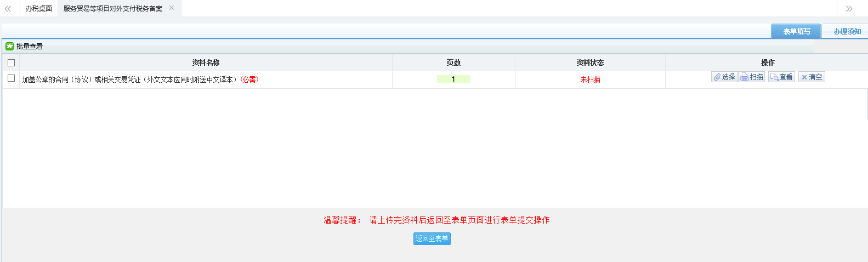868x262 pixels.
Task: Click the 返回至表单 button
Action: pos(432,238)
